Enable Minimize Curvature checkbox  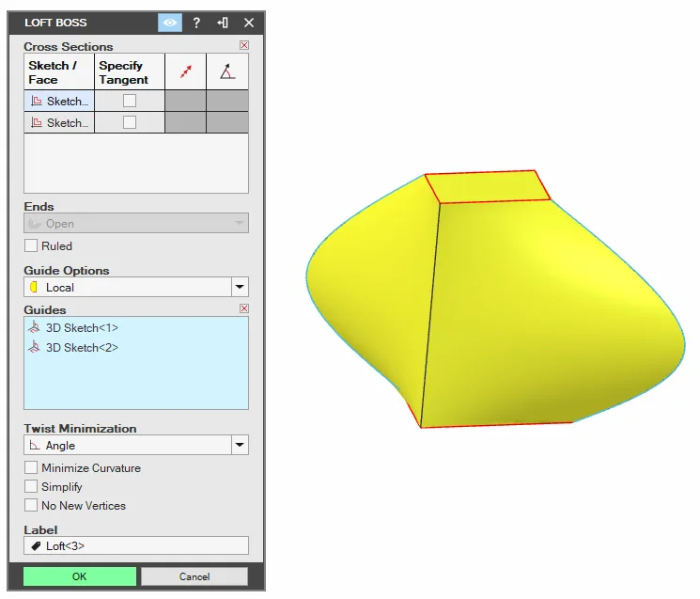point(31,467)
